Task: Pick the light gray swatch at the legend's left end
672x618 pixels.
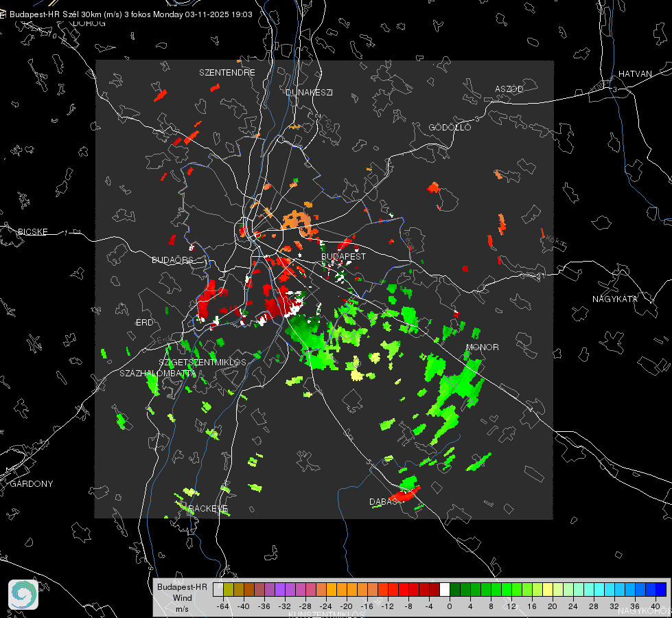Action: point(218,590)
